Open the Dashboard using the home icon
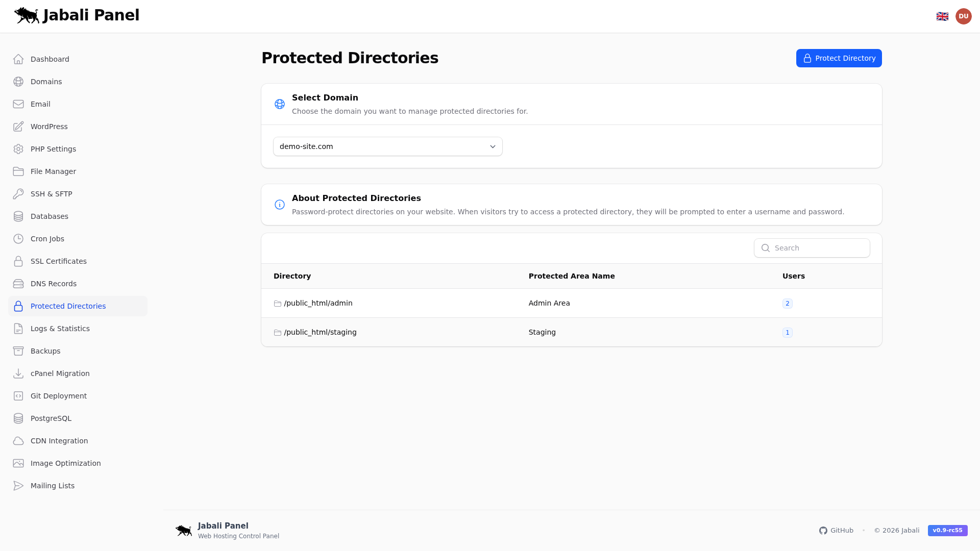The image size is (980, 551). click(18, 59)
